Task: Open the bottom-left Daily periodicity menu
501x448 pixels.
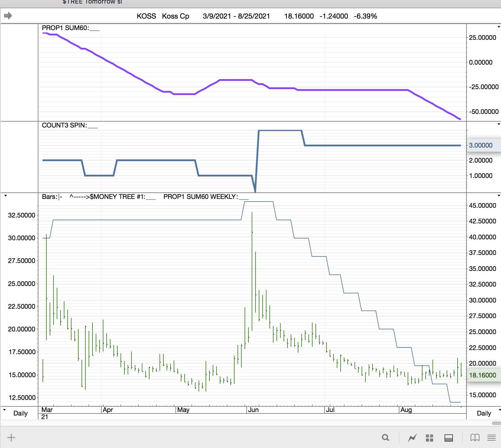Action: click(x=4, y=410)
